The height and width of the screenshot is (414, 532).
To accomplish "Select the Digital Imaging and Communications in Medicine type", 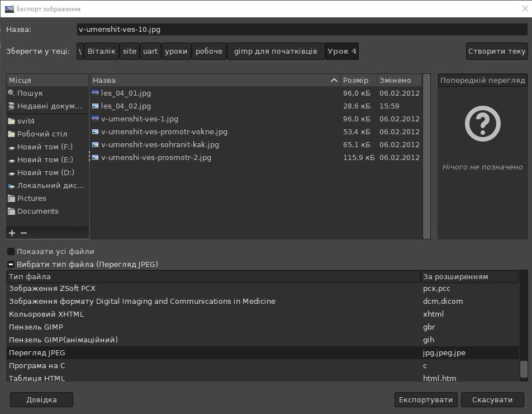I will (263, 301).
